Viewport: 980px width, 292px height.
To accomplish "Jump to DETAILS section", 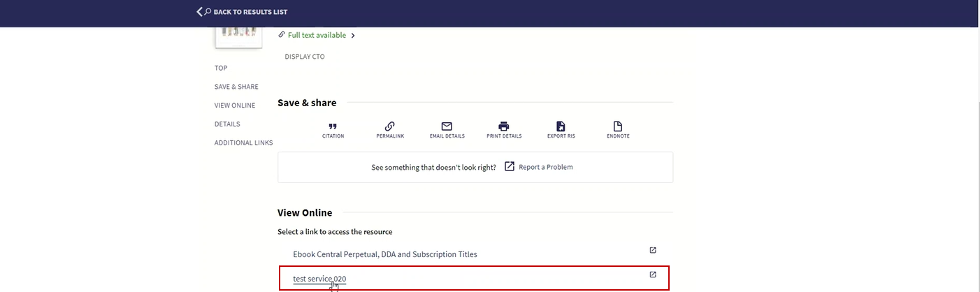I will click(x=227, y=124).
